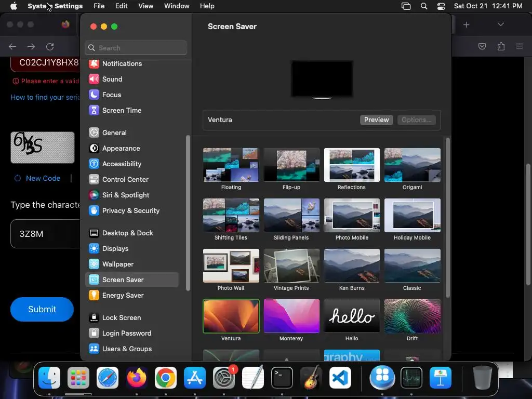
Task: Open the Edit menu
Action: pyautogui.click(x=121, y=6)
